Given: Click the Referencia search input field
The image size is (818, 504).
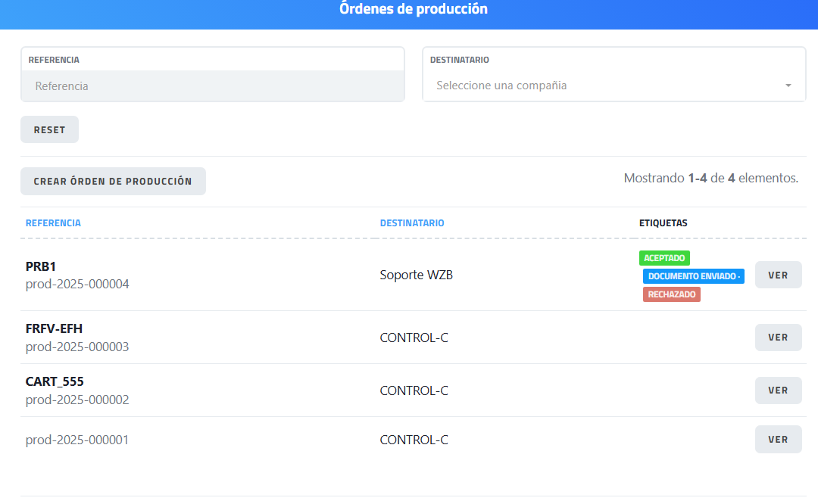Looking at the screenshot, I should pos(212,86).
